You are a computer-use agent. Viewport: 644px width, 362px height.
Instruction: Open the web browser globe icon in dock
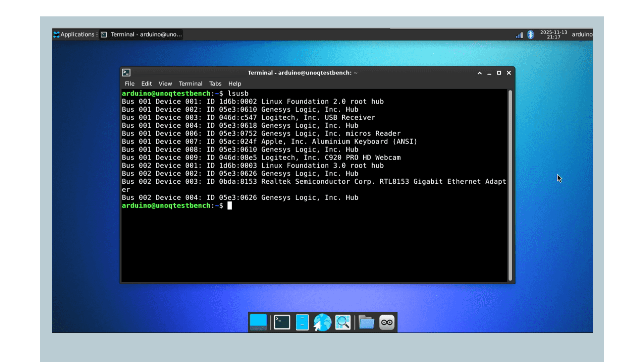pyautogui.click(x=322, y=322)
